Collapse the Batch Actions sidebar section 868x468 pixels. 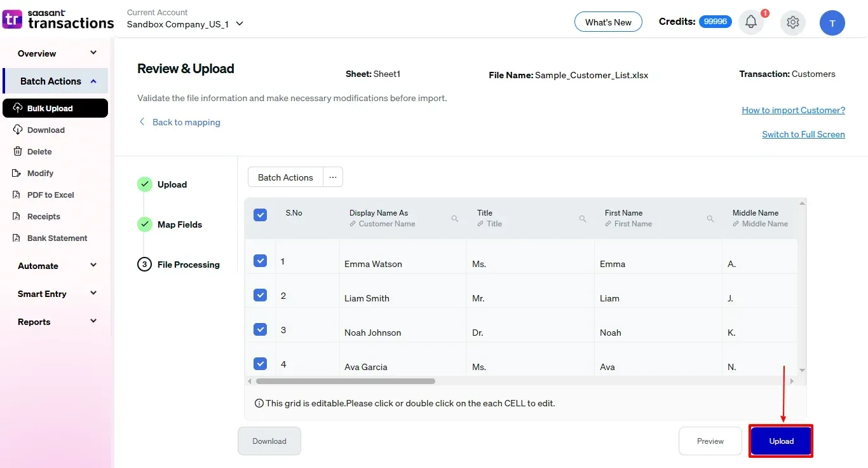55,81
